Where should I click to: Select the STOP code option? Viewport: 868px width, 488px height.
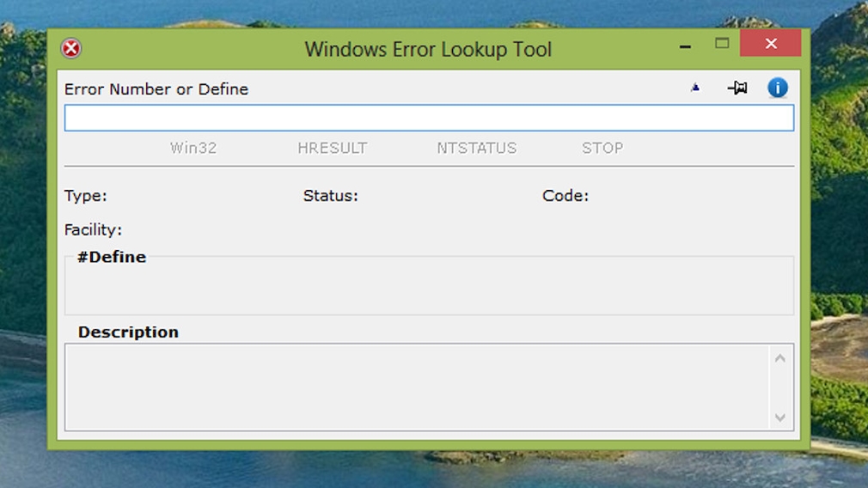pos(602,148)
